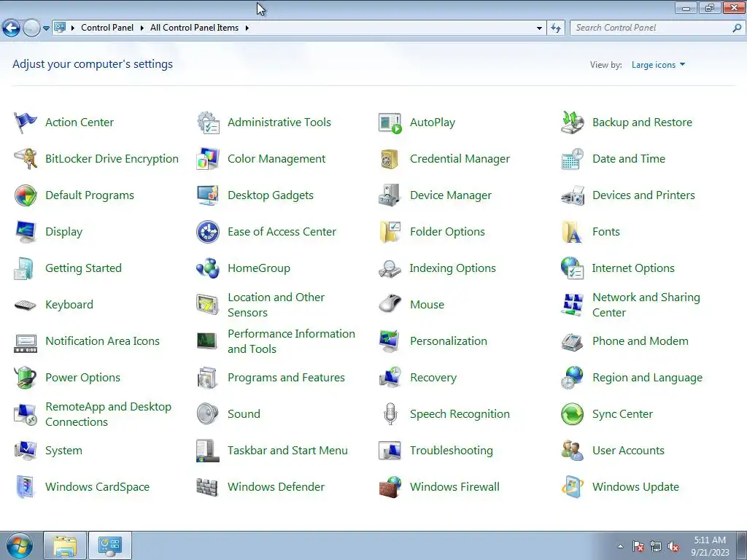Open the Windows Start button

click(20, 545)
